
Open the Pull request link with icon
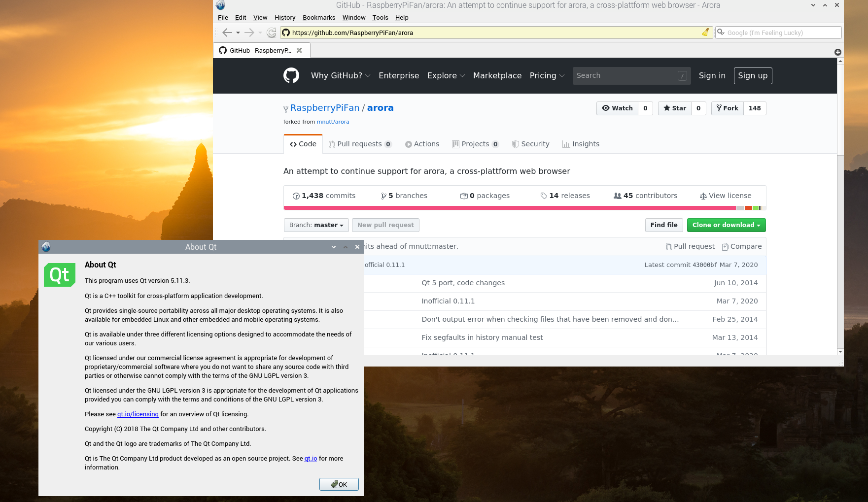[690, 246]
